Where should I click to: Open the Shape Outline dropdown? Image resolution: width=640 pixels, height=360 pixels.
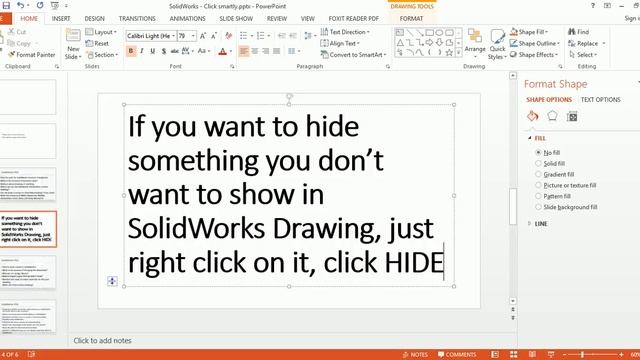[535, 43]
